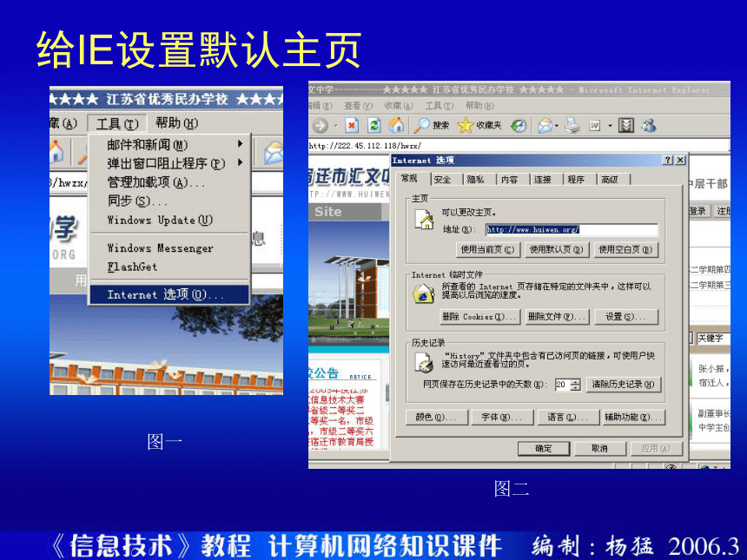Screen dimensions: 747x560
Task: Click the IE address bar URL field
Action: point(519,145)
